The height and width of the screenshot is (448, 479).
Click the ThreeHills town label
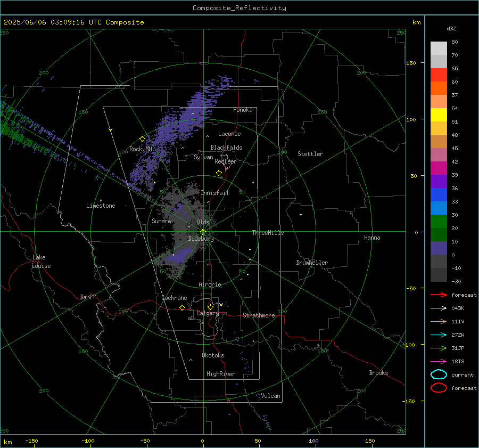click(x=268, y=233)
